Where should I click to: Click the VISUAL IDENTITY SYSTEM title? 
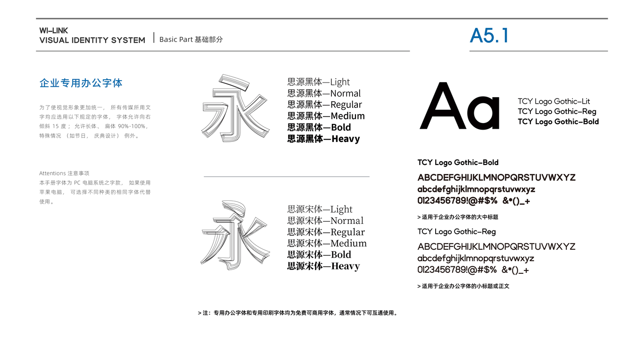(x=92, y=41)
